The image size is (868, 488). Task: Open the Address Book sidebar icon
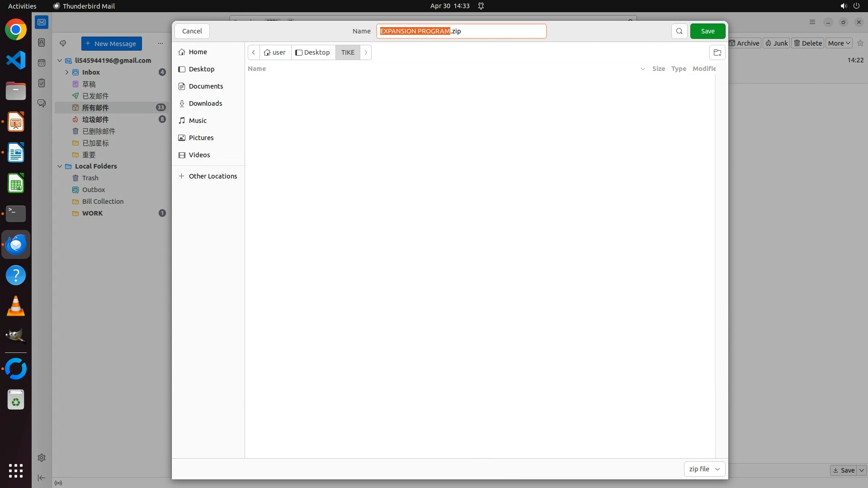pos(42,42)
